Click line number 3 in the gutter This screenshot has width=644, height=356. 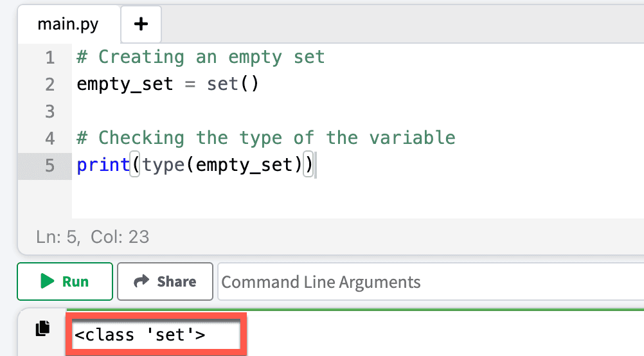click(x=50, y=112)
